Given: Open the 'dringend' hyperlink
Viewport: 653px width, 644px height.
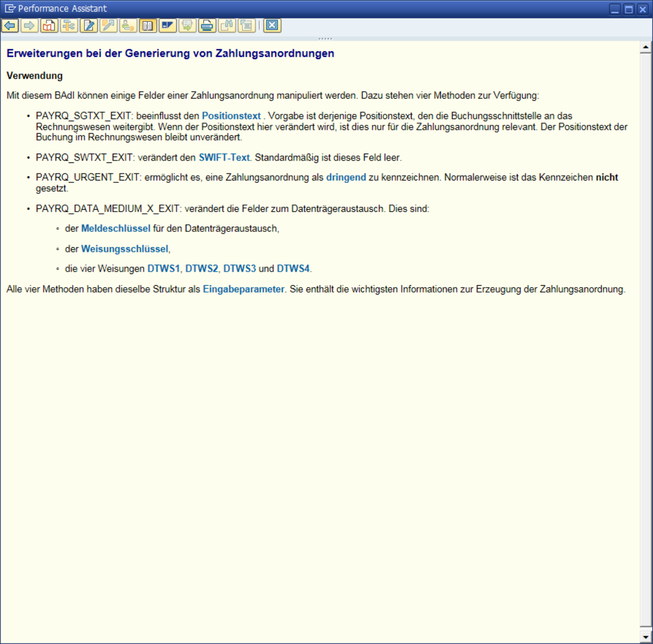Looking at the screenshot, I should click(x=346, y=178).
